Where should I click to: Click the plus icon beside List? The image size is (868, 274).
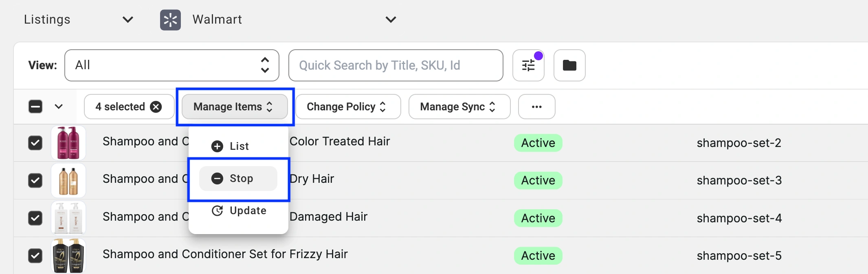[217, 146]
